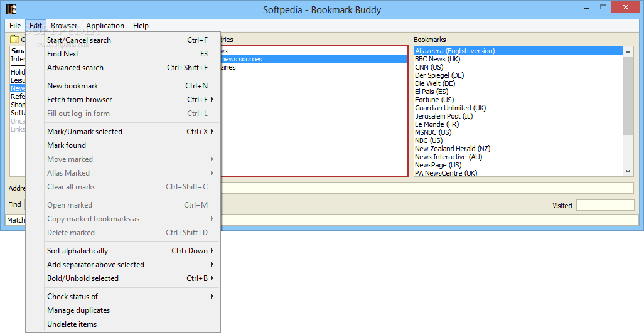
Task: Select the highlighted news sources category
Action: [314, 59]
